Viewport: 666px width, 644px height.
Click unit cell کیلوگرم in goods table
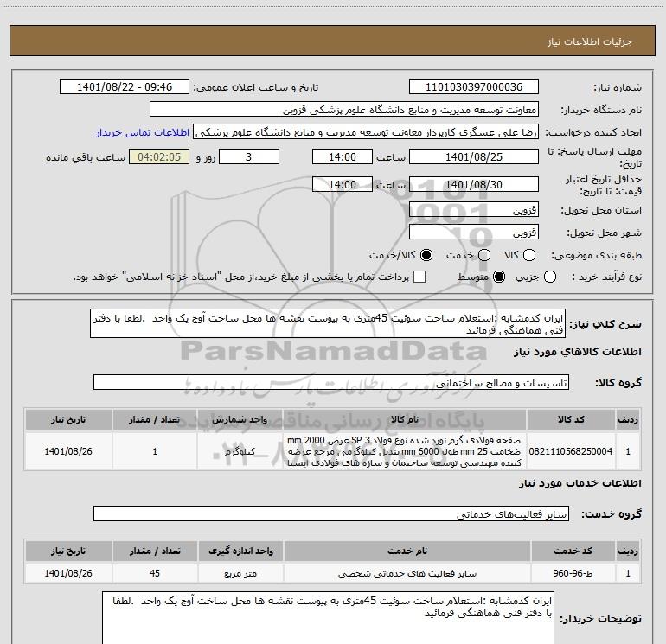click(240, 451)
